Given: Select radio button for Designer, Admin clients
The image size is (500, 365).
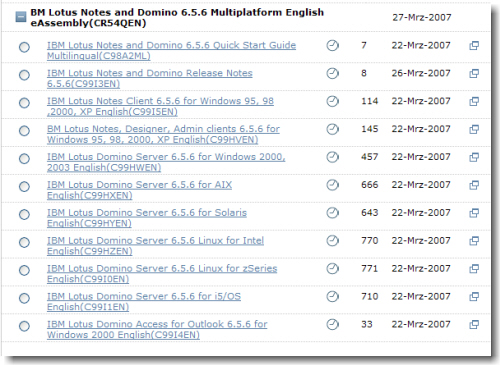Looking at the screenshot, I should tap(24, 131).
